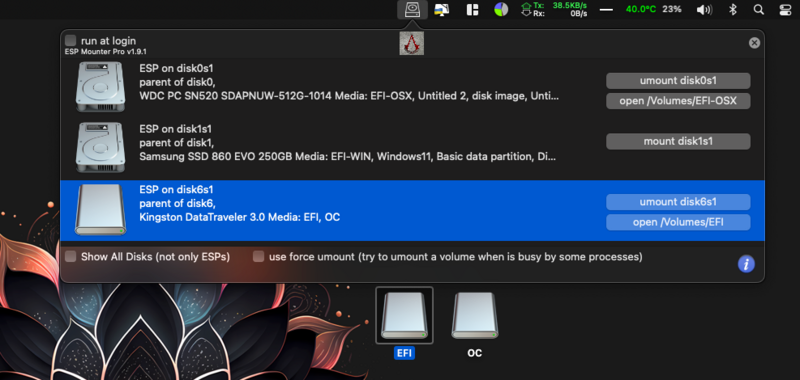The height and width of the screenshot is (380, 800).
Task: Select the ESP on disk1s1 row text
Action: 176,130
